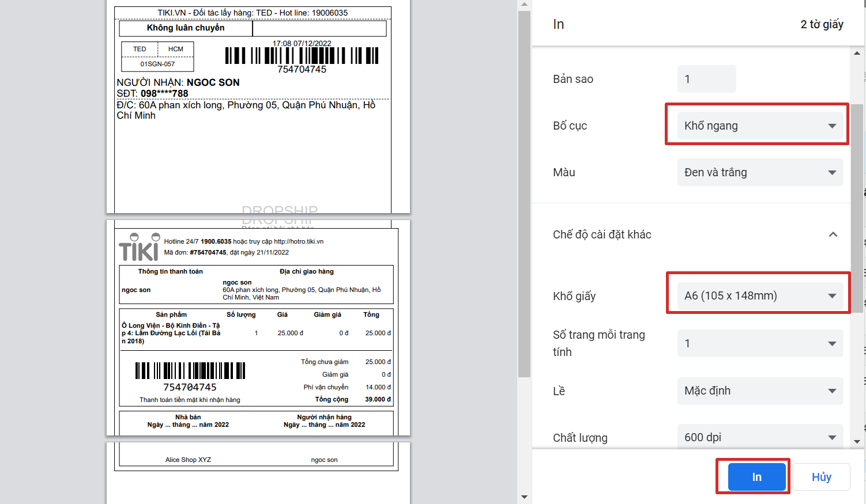The image size is (866, 504).
Task: Click the invoice barcode 754704745
Action: [190, 370]
